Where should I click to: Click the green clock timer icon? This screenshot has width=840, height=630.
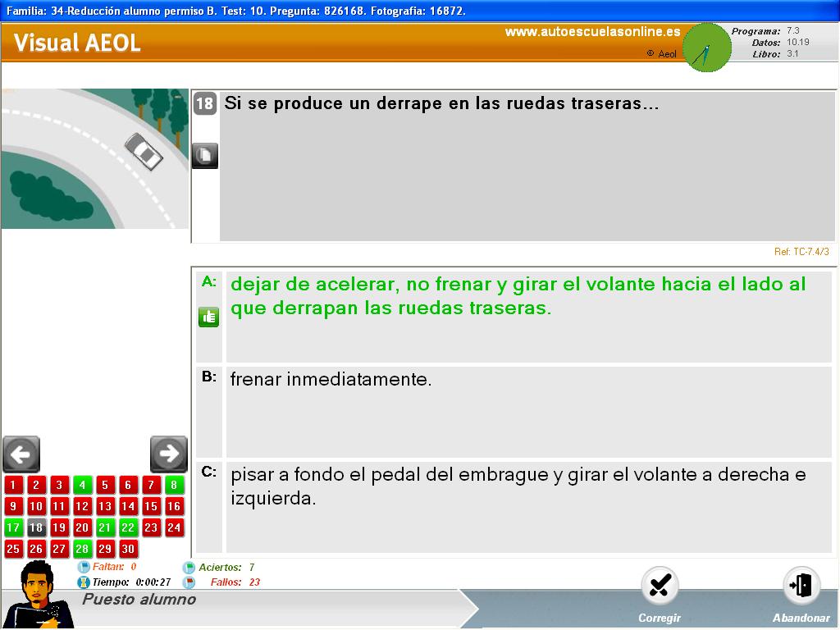click(706, 48)
